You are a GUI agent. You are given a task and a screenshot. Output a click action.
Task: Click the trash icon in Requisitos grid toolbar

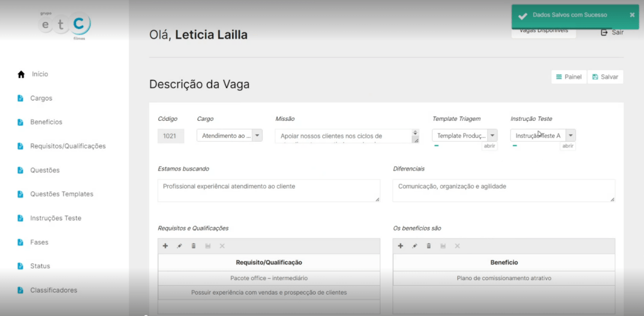click(194, 246)
